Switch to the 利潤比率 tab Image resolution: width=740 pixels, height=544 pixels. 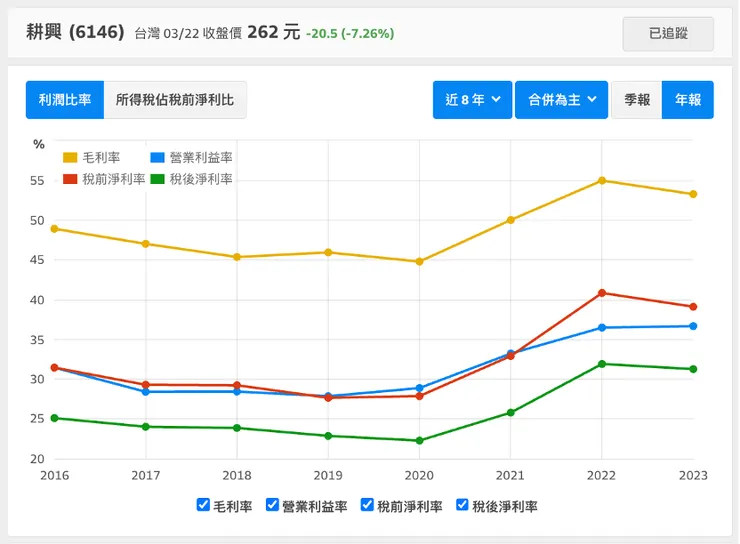pyautogui.click(x=65, y=100)
